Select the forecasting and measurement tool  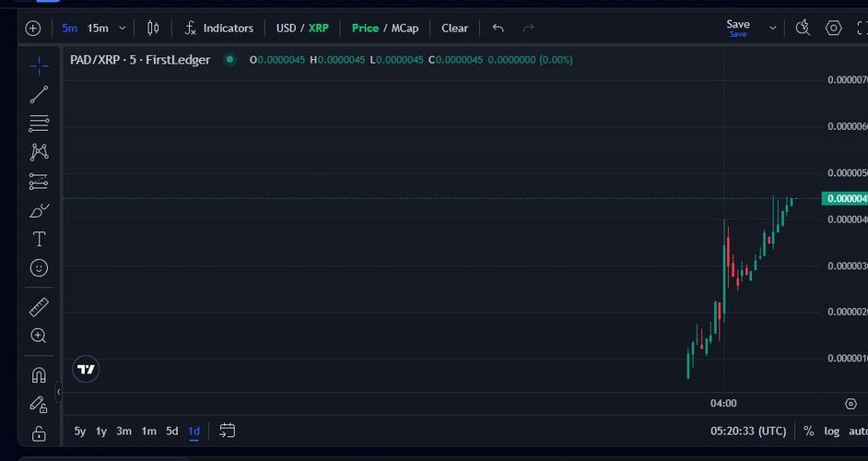(x=39, y=182)
